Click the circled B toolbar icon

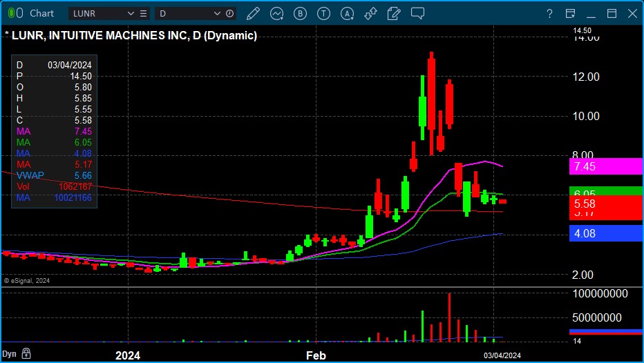300,14
